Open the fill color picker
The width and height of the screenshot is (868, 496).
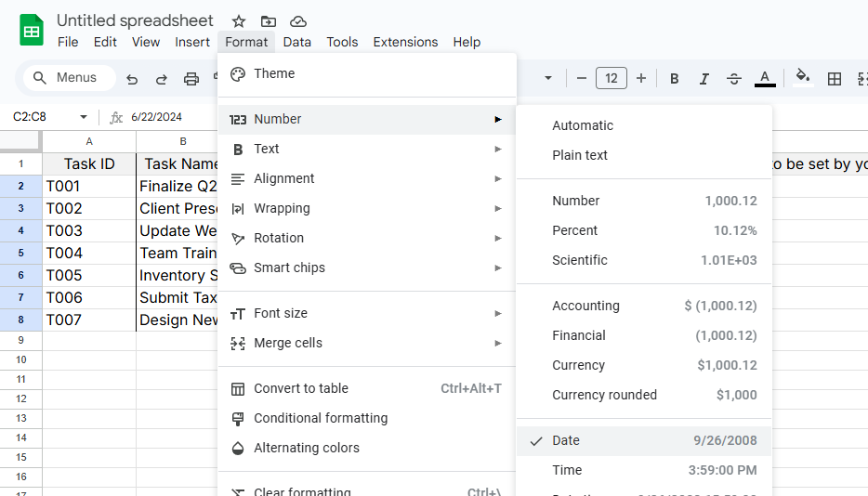coord(803,79)
